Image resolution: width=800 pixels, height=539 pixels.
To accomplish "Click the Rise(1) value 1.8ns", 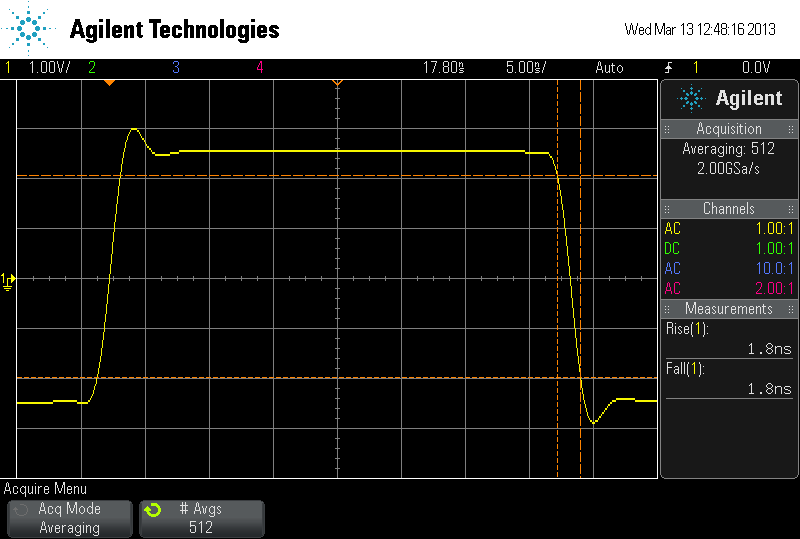I will click(x=769, y=349).
